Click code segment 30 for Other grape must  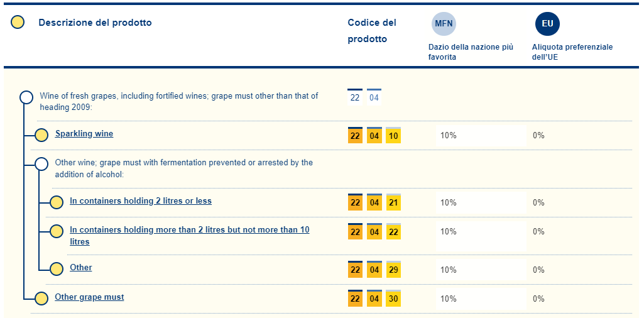coord(393,299)
